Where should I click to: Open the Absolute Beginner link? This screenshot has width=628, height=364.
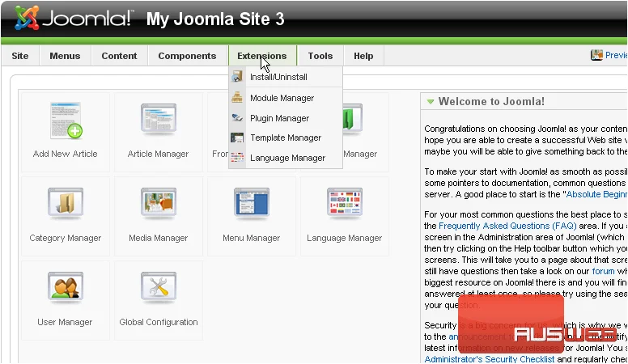(596, 194)
